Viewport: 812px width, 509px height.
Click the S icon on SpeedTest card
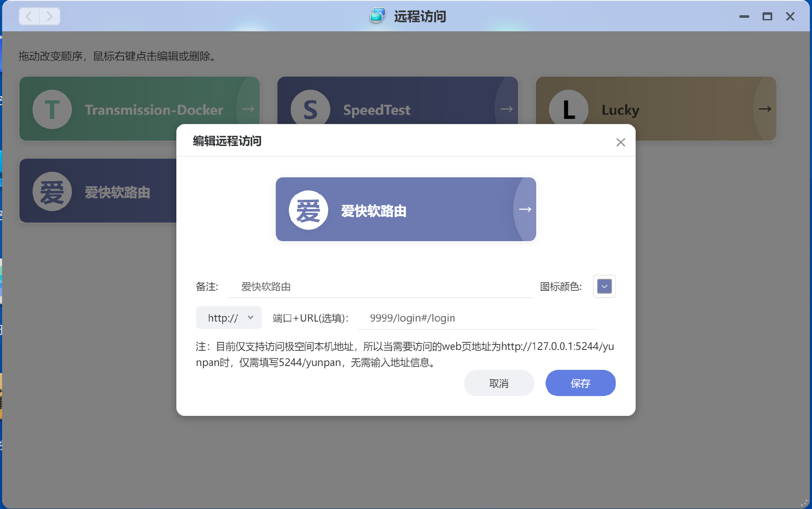coord(310,108)
